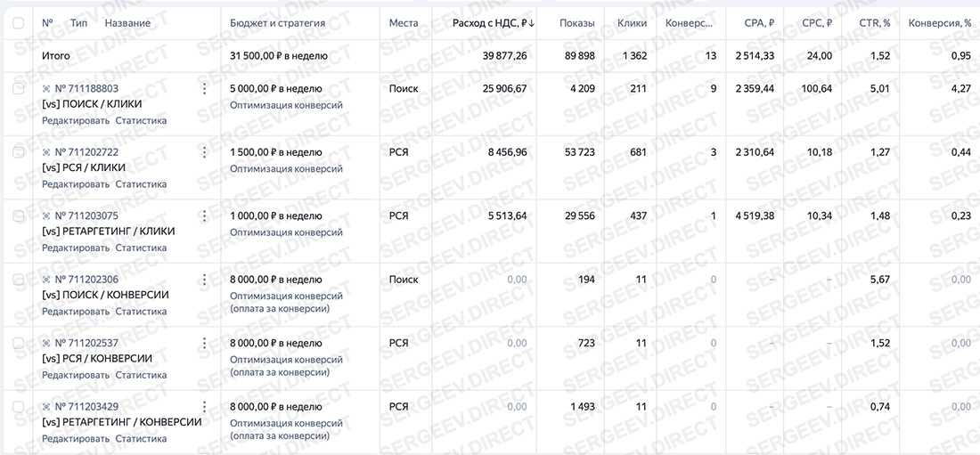Open campaign [vs] РСЯ / КОНВЕРСИИ
This screenshot has width=980, height=455.
pos(97,359)
